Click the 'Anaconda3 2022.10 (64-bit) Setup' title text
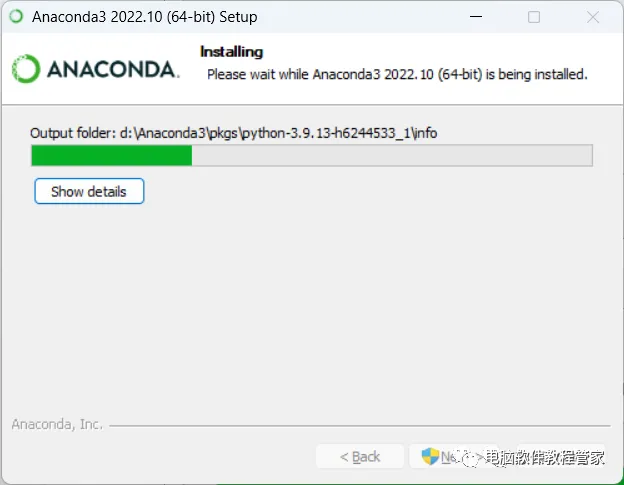Viewport: 624px width, 485px height. click(x=145, y=17)
